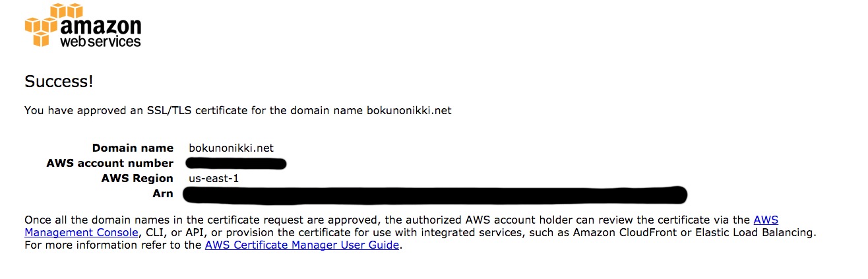Click the "AWS Region" label
Viewport: 868px width, 279px height.
pyautogui.click(x=137, y=178)
